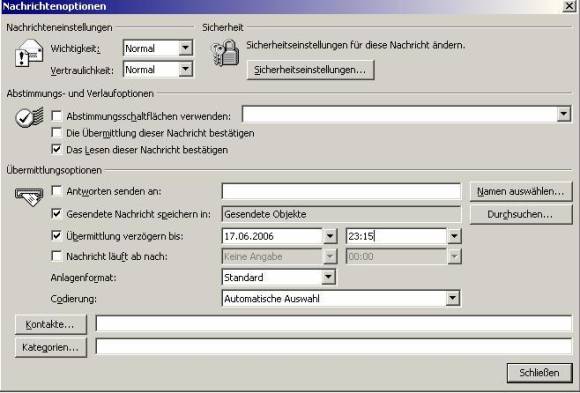580x393 pixels.
Task: Tick the Antworten senden an checkbox
Action: pyautogui.click(x=57, y=191)
